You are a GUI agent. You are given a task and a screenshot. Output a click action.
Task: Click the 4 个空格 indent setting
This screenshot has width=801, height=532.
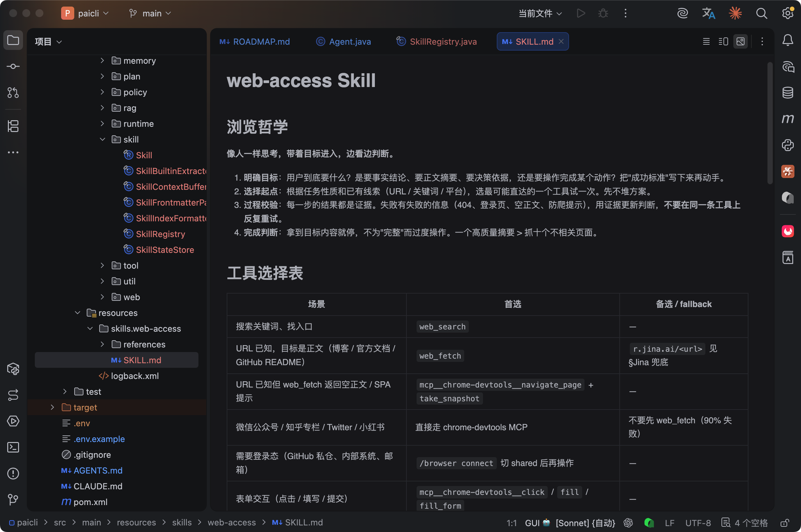[x=745, y=522]
